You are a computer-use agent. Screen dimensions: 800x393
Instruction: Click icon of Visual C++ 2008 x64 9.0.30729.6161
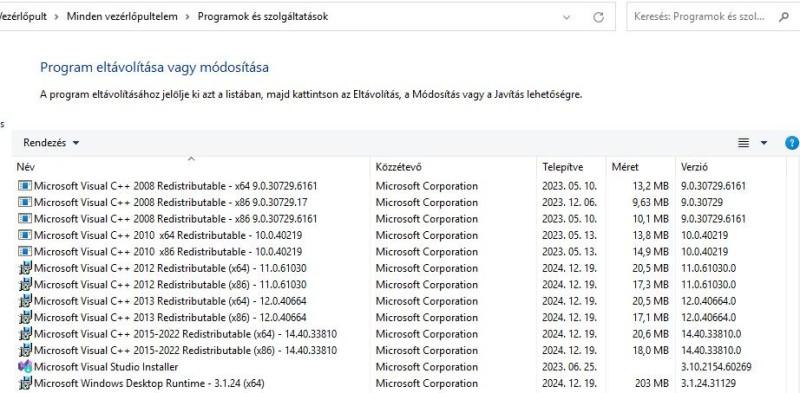24,186
